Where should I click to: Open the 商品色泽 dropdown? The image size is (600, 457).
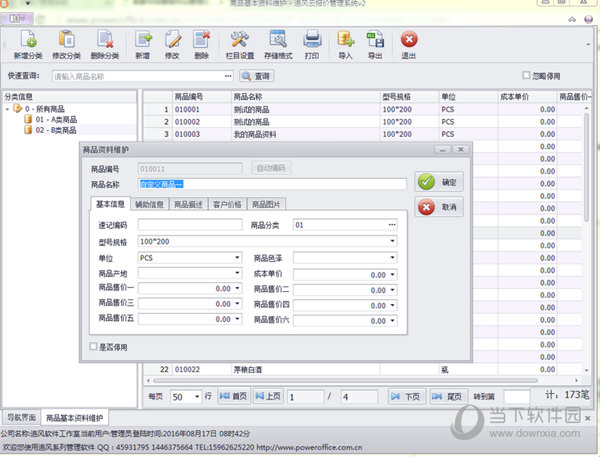[x=392, y=258]
